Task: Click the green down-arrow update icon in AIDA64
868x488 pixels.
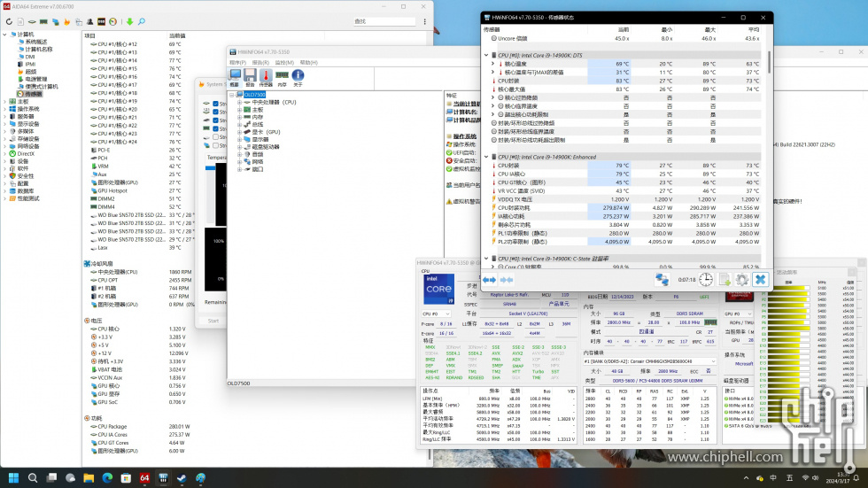Action: [129, 21]
